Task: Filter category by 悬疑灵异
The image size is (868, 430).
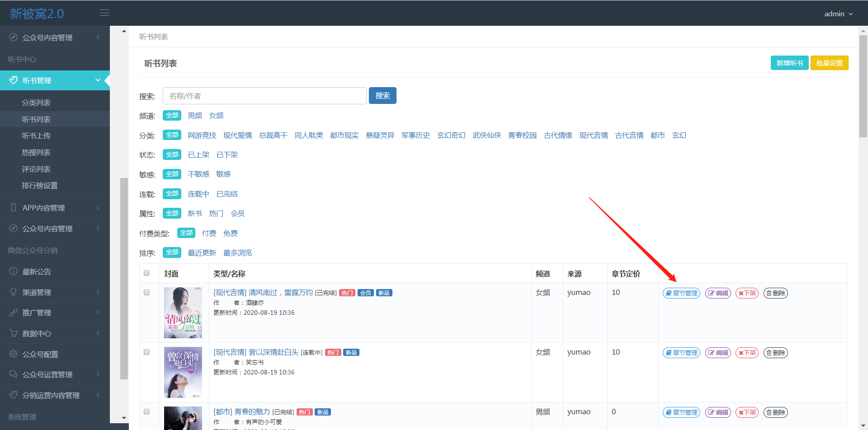Action: click(380, 135)
